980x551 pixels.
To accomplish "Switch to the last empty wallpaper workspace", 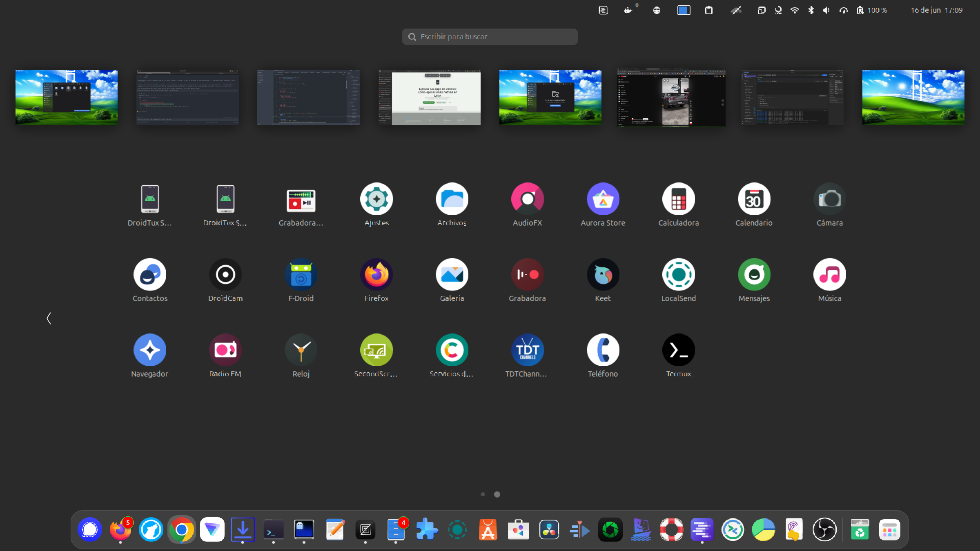I will [913, 97].
